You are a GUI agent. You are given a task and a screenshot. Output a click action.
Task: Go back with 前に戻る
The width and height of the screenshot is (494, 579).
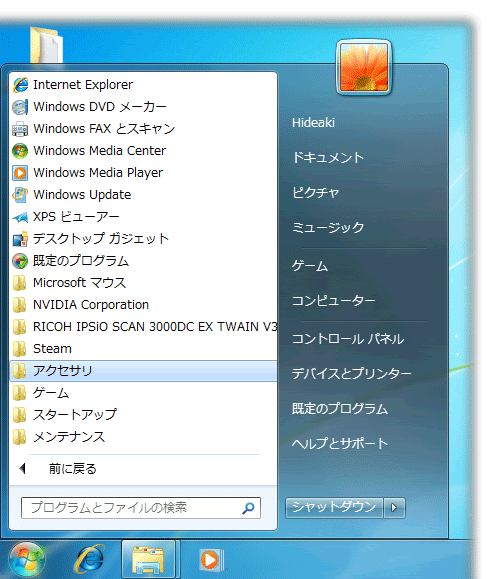(x=73, y=469)
